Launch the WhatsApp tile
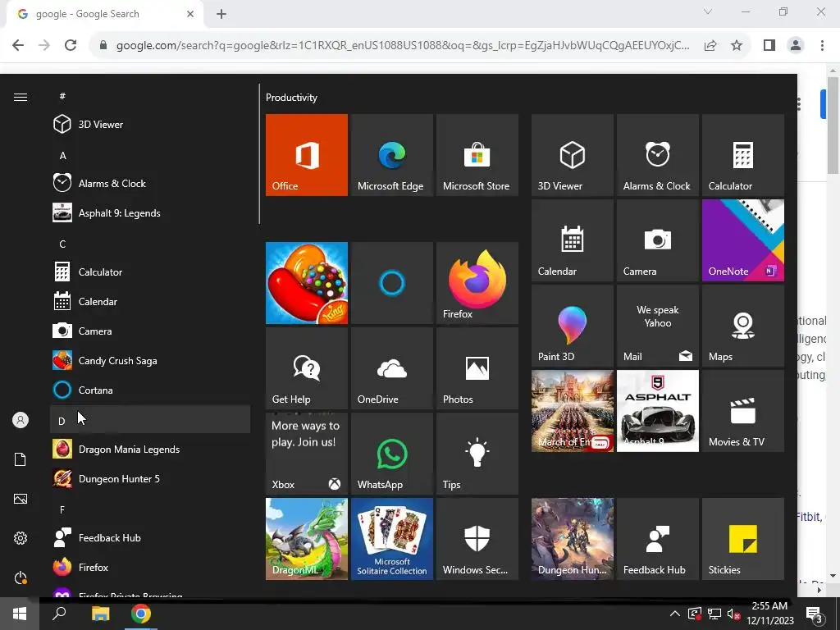The height and width of the screenshot is (630, 840). tap(391, 453)
